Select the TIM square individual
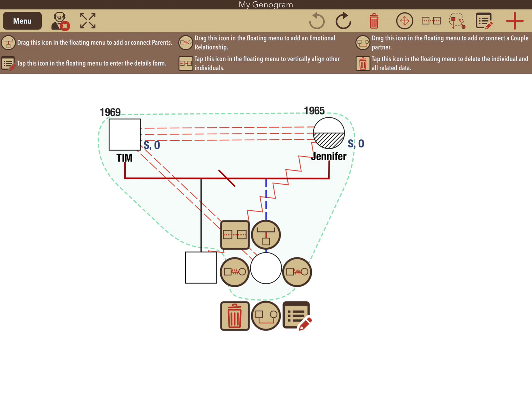 125,135
